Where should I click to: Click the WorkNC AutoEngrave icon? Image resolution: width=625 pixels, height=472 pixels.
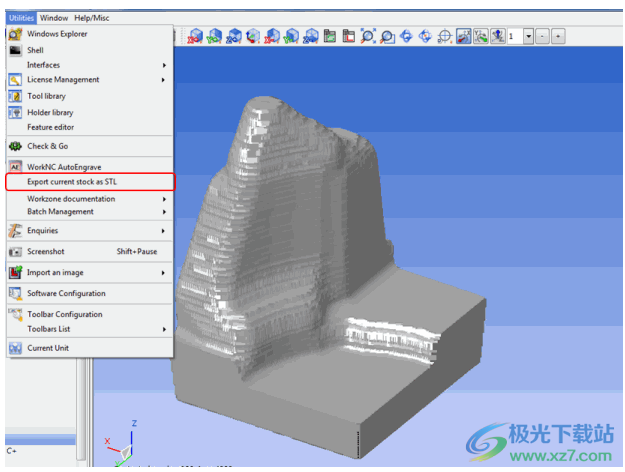point(15,167)
